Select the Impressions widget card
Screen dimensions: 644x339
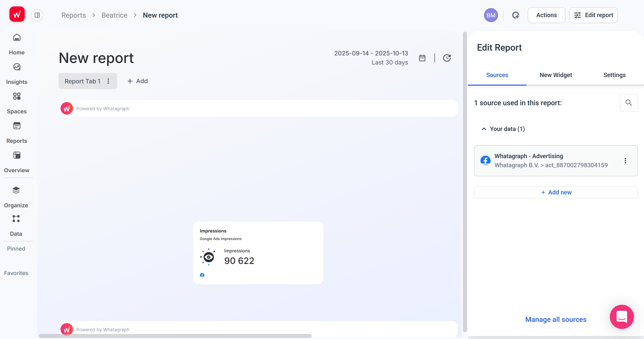(x=258, y=253)
